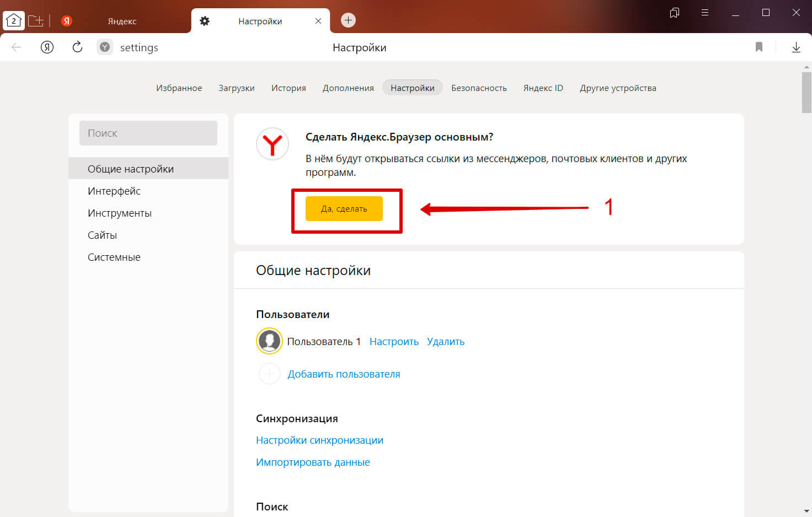This screenshot has width=812, height=517.
Task: Reload the page
Action: 77,47
